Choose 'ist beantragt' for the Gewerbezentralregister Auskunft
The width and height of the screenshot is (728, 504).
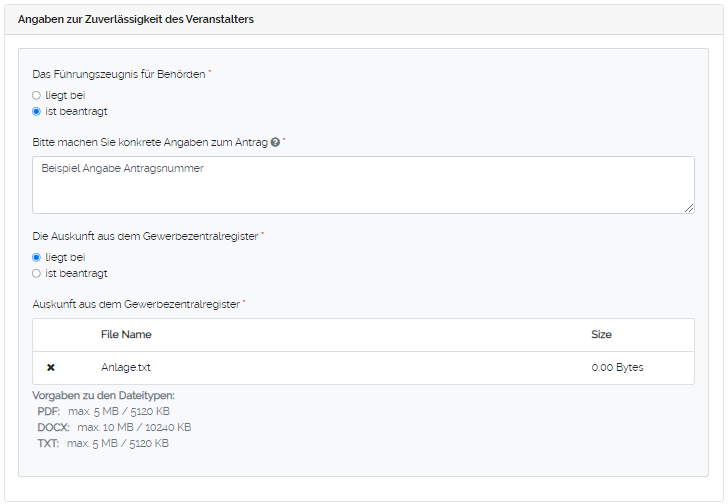pos(37,273)
